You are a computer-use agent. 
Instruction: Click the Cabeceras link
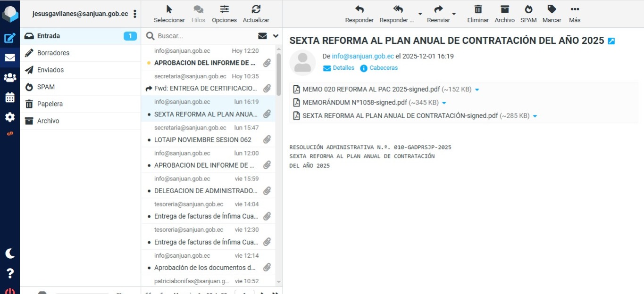pyautogui.click(x=383, y=68)
